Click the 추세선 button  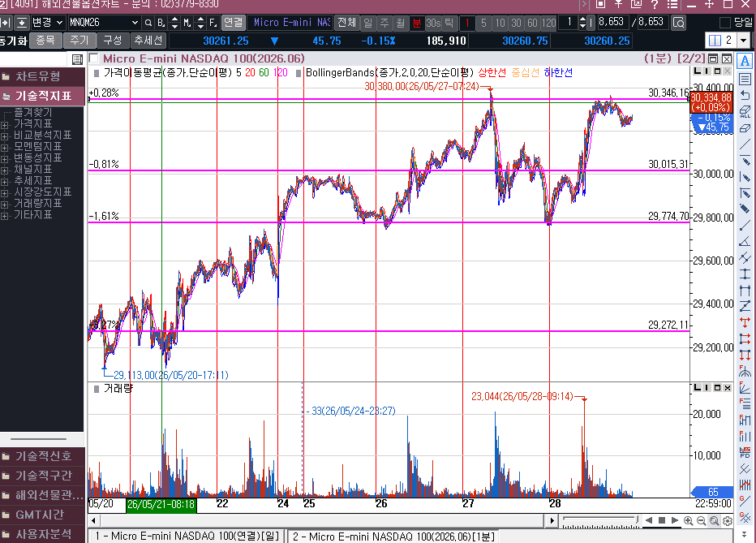click(148, 41)
